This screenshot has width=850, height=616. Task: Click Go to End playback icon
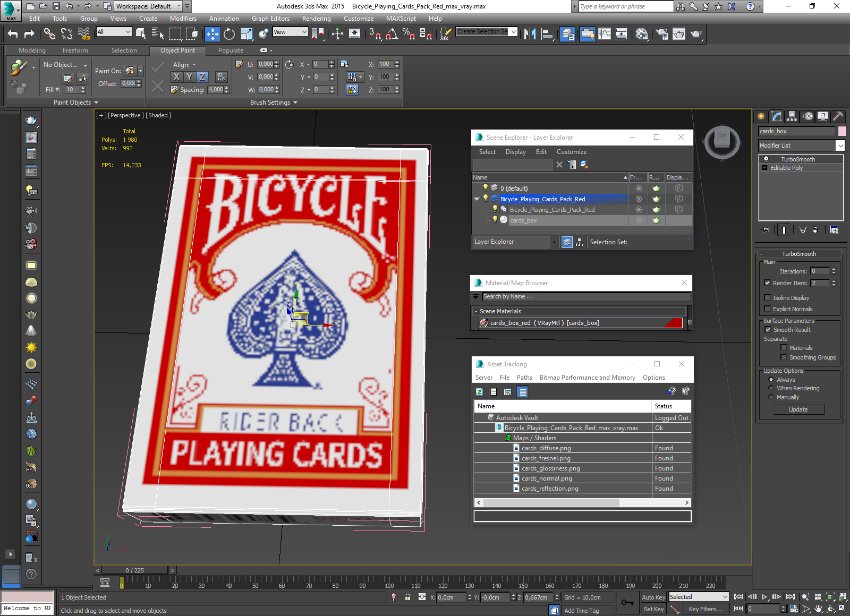coord(790,597)
